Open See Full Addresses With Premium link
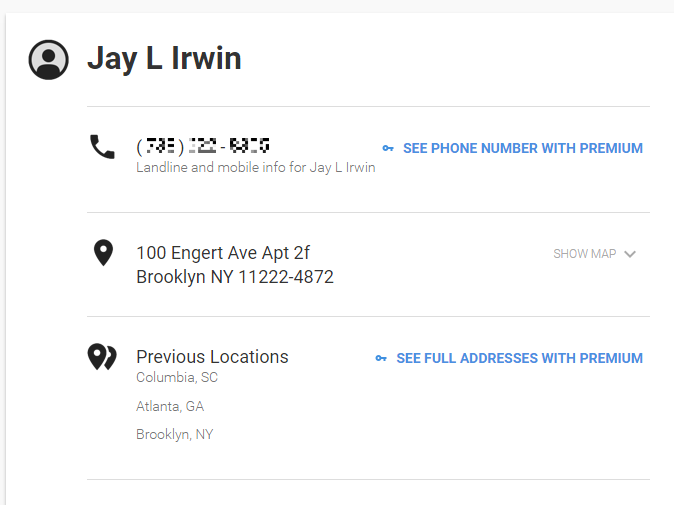 point(519,358)
